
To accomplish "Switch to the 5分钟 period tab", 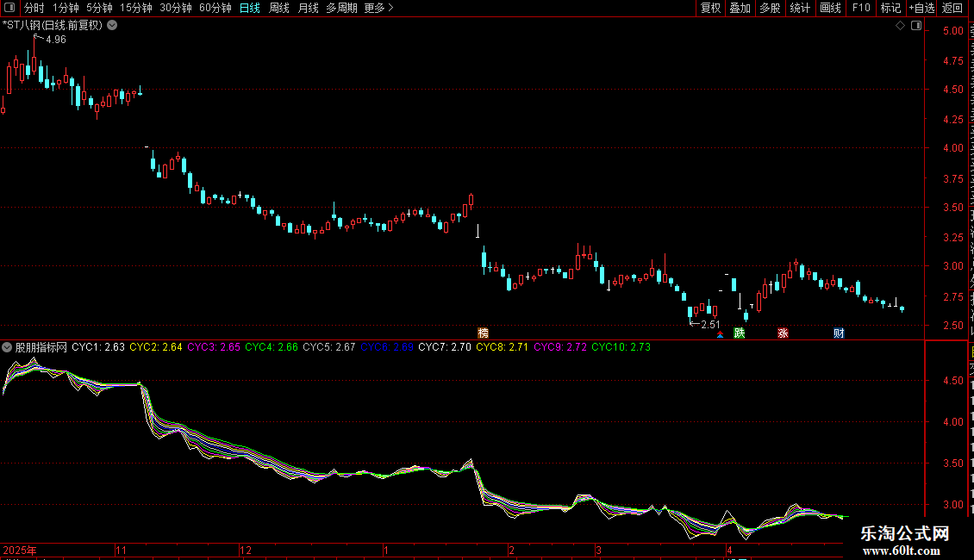I will click(x=99, y=8).
